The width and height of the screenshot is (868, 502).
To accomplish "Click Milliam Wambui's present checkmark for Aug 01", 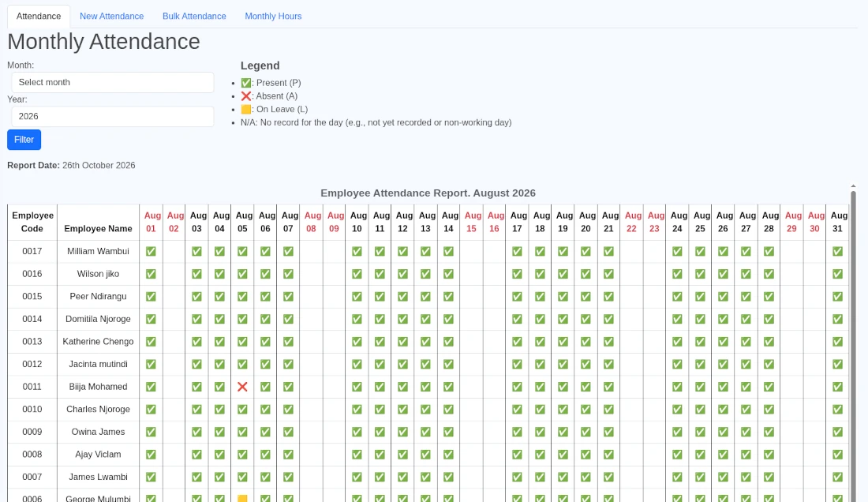I will click(x=151, y=251).
